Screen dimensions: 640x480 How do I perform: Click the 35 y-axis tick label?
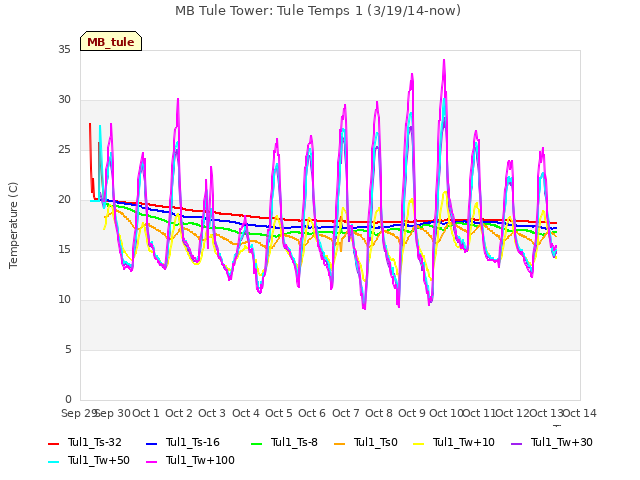64,50
